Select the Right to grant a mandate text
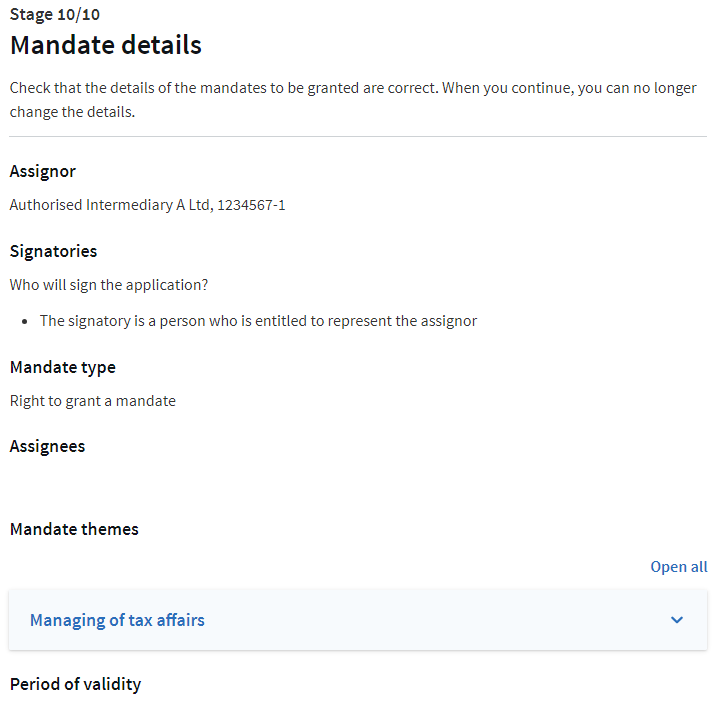This screenshot has width=714, height=715. (x=92, y=401)
